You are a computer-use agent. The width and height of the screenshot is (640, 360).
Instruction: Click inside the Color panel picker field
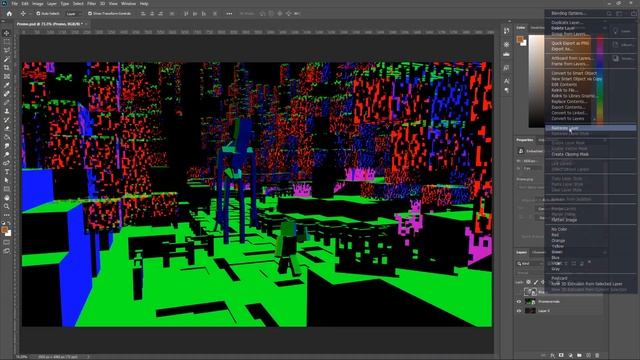tap(561, 81)
